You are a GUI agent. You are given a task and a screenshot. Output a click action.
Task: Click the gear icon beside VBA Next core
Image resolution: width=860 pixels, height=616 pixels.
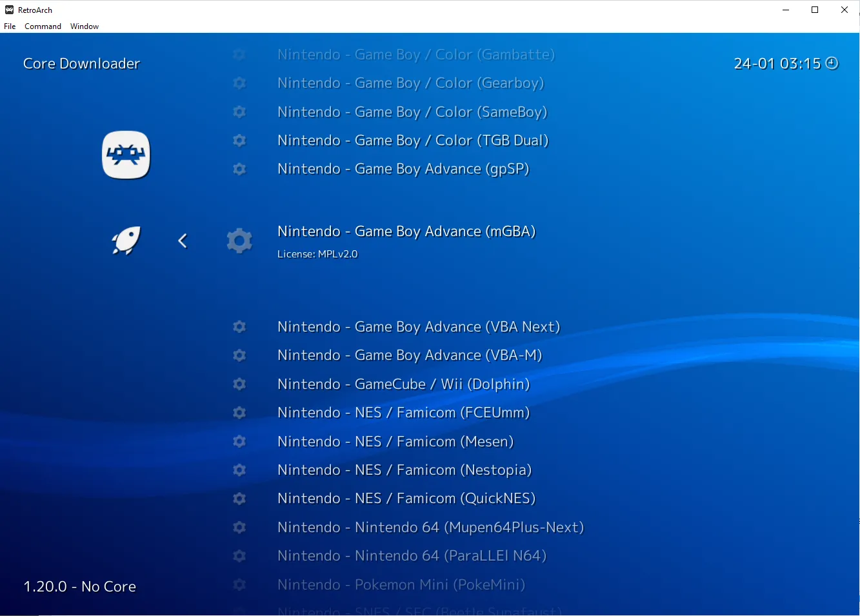(239, 327)
